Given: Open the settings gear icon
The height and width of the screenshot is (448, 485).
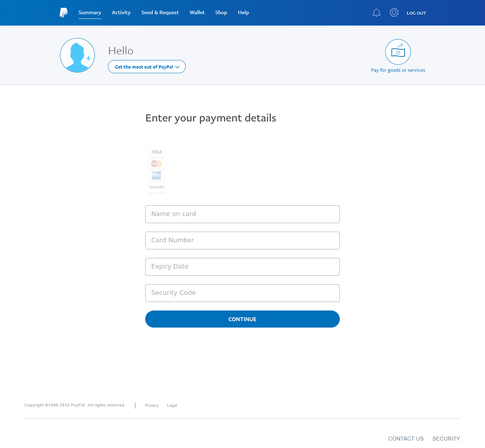Looking at the screenshot, I should click(x=394, y=12).
